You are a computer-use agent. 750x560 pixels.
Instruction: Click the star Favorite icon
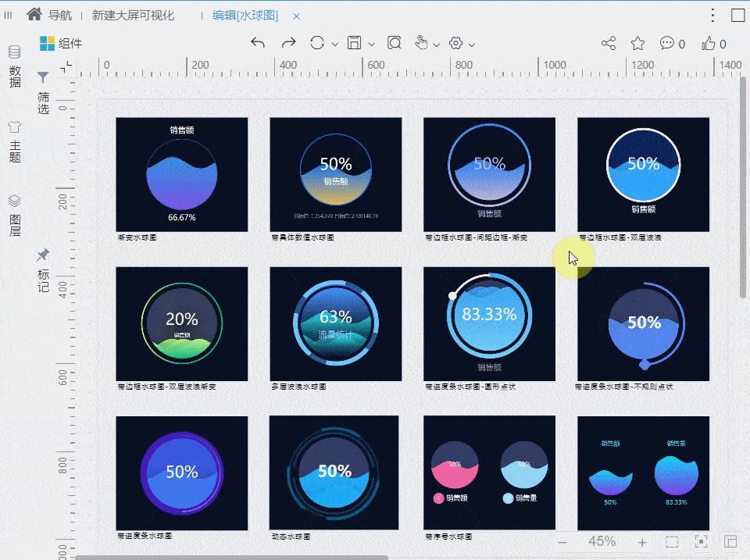tap(637, 44)
